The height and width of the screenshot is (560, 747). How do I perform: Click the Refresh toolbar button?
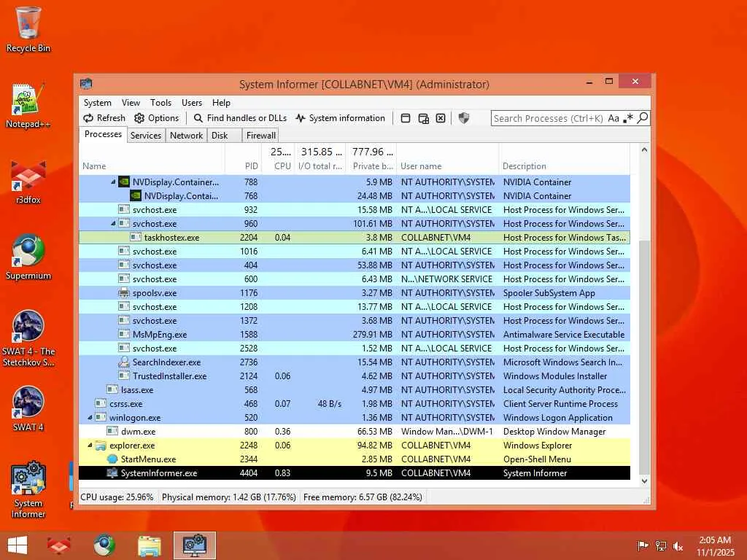[x=104, y=118]
